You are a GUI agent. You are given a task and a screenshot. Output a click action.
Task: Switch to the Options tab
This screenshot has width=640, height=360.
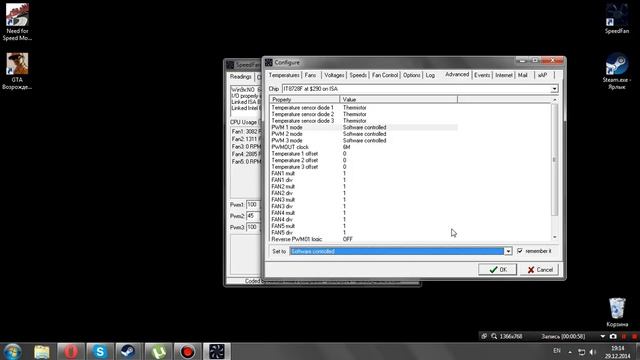click(411, 75)
